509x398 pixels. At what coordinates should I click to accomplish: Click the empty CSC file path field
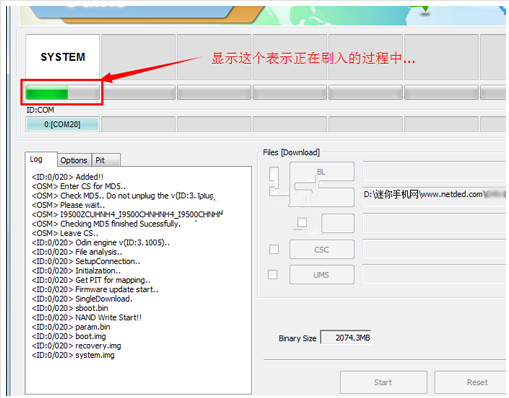pyautogui.click(x=434, y=249)
